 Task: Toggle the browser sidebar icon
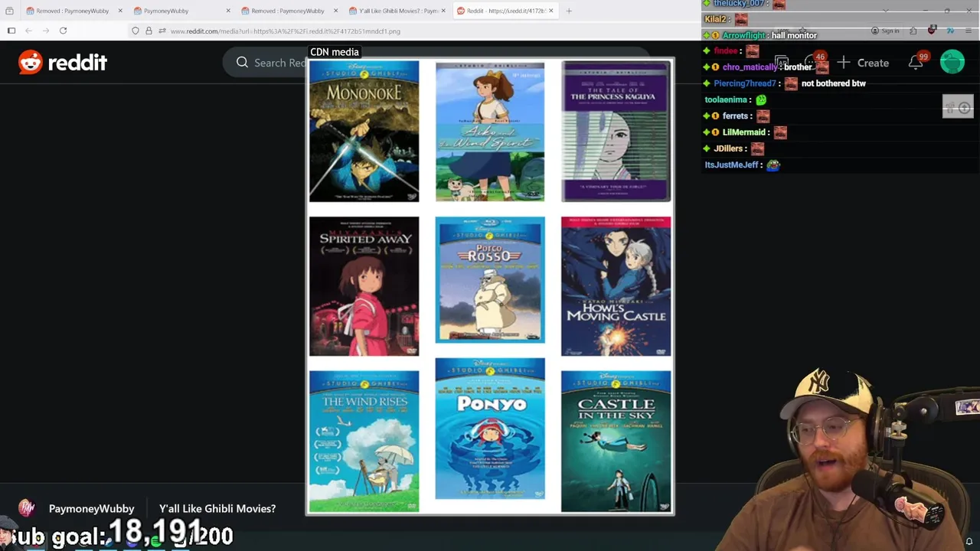pos(11,31)
